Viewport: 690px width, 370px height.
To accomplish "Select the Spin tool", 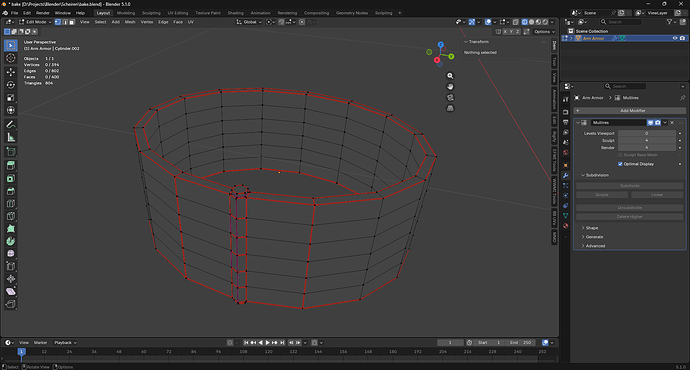I will [x=11, y=241].
